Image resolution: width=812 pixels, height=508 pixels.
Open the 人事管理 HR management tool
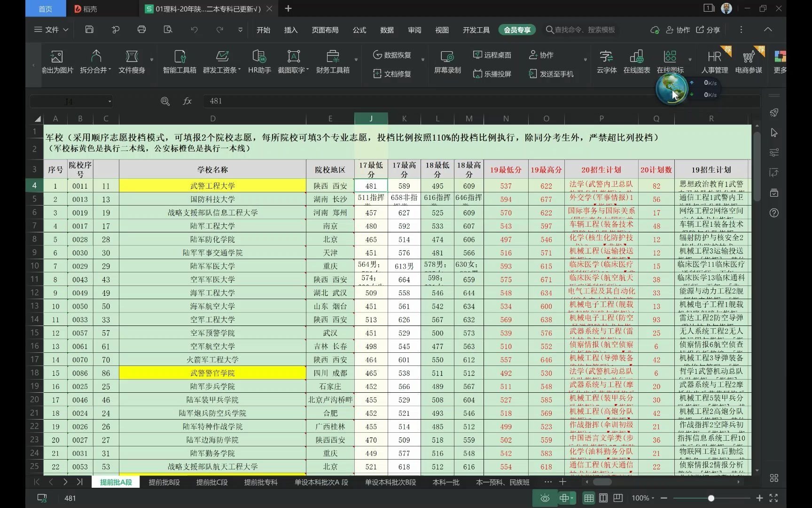[x=715, y=62]
